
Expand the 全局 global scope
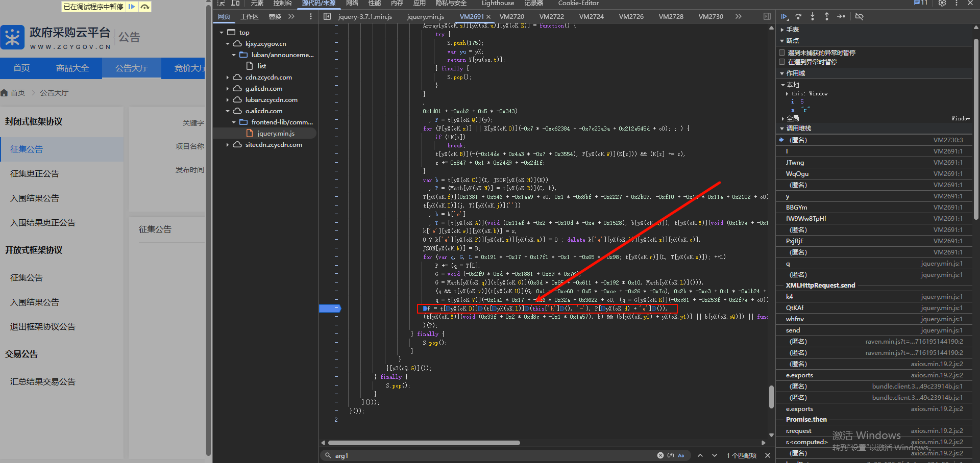pos(782,118)
